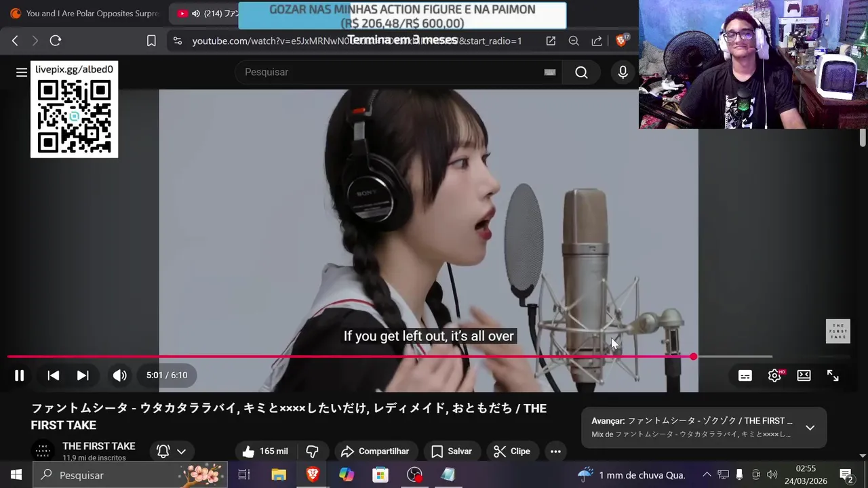The height and width of the screenshot is (488, 868).
Task: Open Task View on the taskbar
Action: 244,474
